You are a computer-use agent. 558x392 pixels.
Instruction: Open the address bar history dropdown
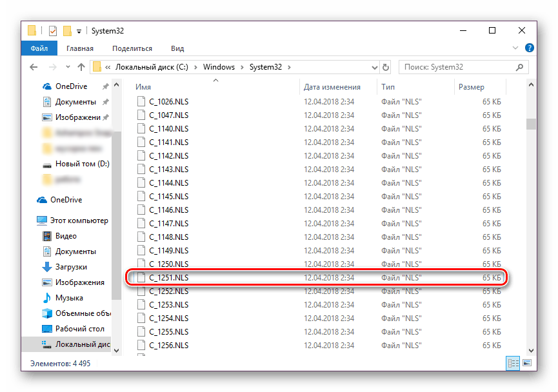pos(374,67)
